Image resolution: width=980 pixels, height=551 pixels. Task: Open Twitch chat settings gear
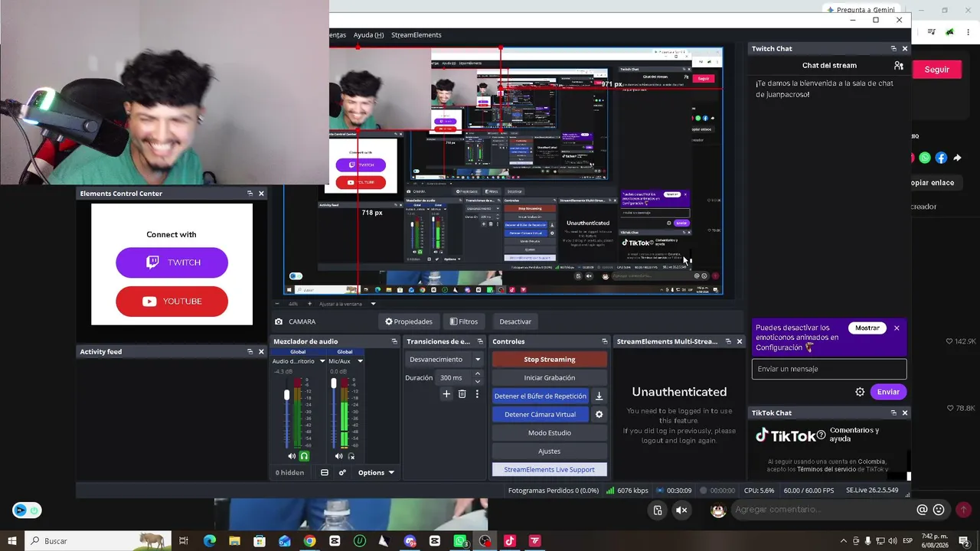(x=860, y=392)
